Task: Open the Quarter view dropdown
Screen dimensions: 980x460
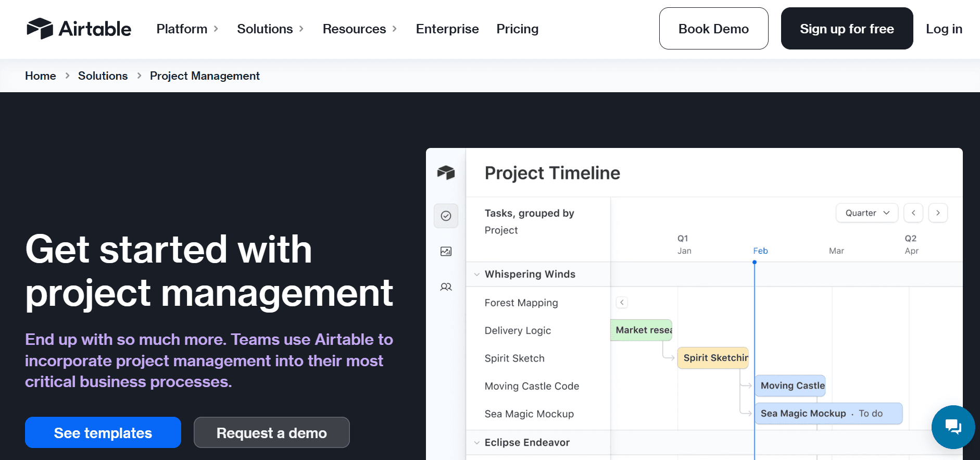Action: point(866,213)
